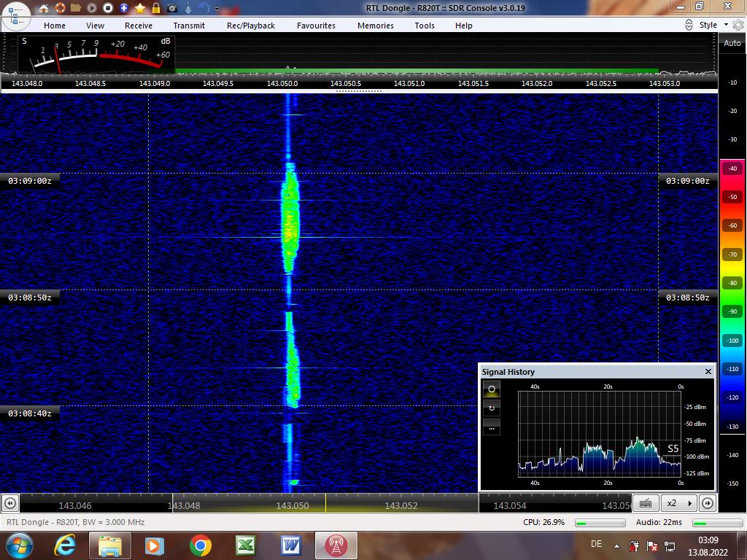747x560 pixels.
Task: Click the 143.052.0 frequency scale label
Action: [x=537, y=83]
